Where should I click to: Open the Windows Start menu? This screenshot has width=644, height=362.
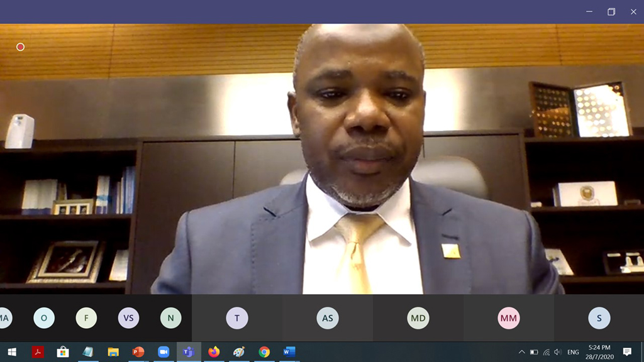12,352
